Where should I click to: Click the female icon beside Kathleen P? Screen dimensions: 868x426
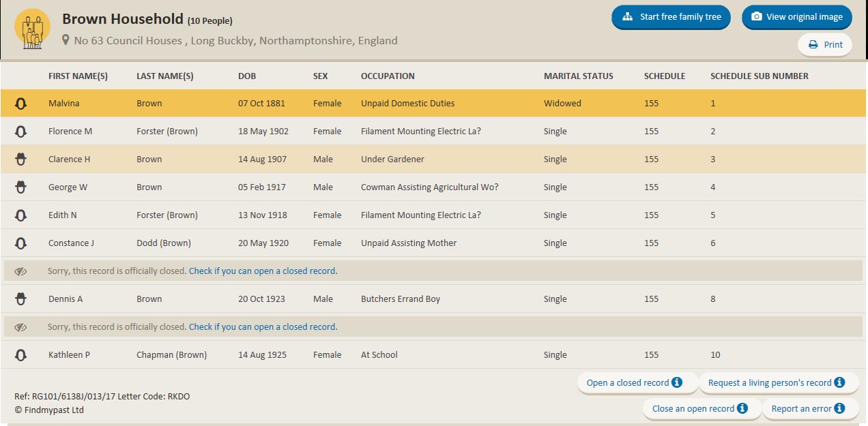[x=21, y=355]
